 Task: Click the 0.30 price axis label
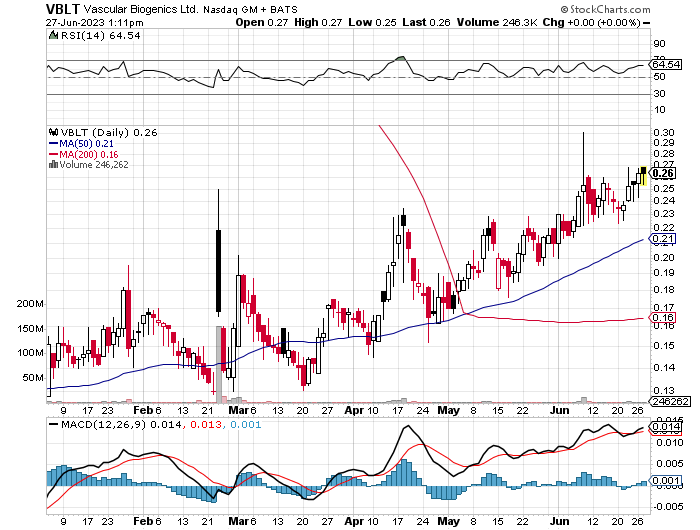pyautogui.click(x=664, y=133)
